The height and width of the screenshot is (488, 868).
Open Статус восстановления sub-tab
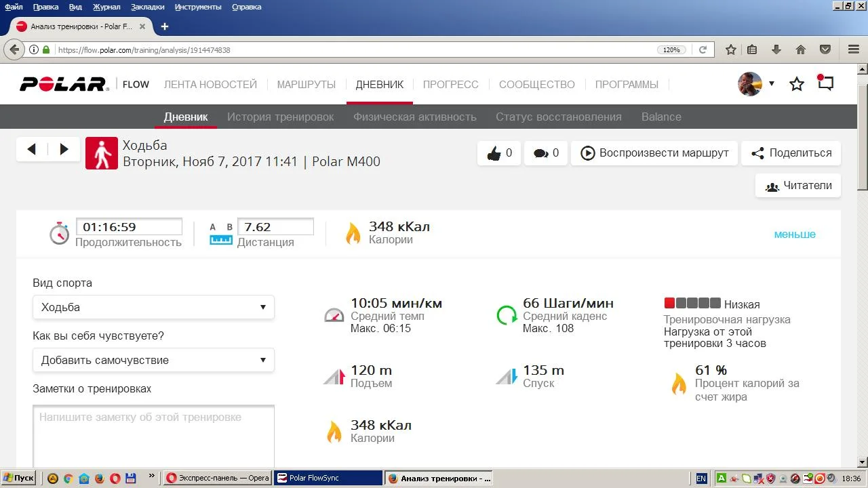(x=559, y=117)
